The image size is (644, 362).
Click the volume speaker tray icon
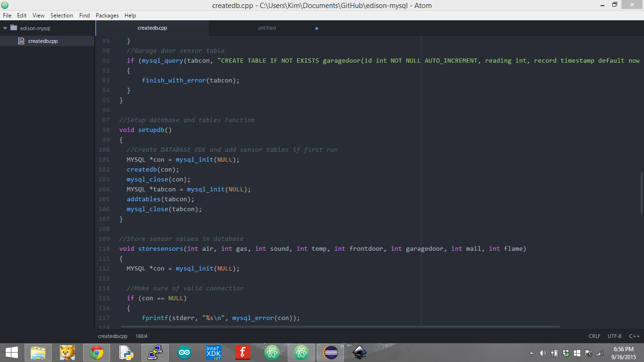(x=543, y=353)
